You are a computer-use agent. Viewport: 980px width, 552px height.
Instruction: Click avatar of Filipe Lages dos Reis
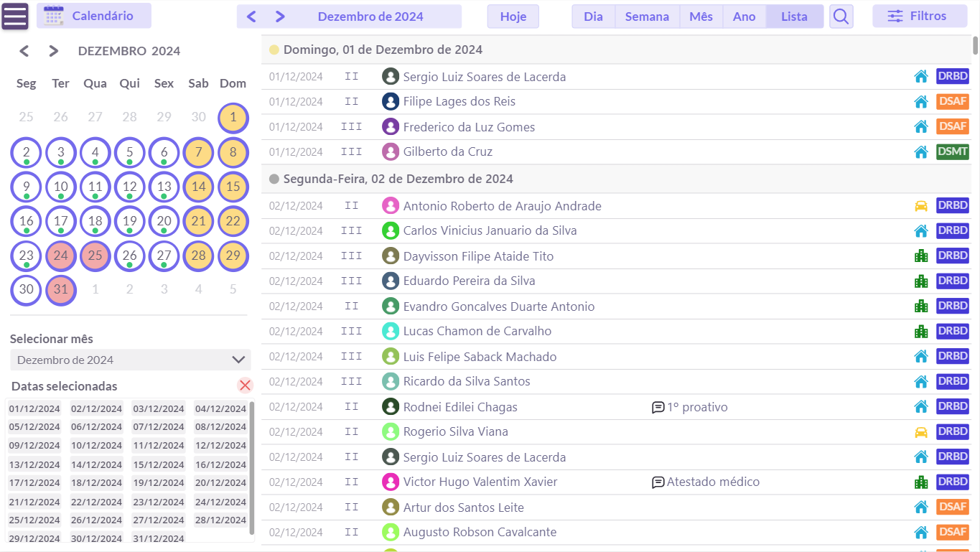(x=391, y=102)
